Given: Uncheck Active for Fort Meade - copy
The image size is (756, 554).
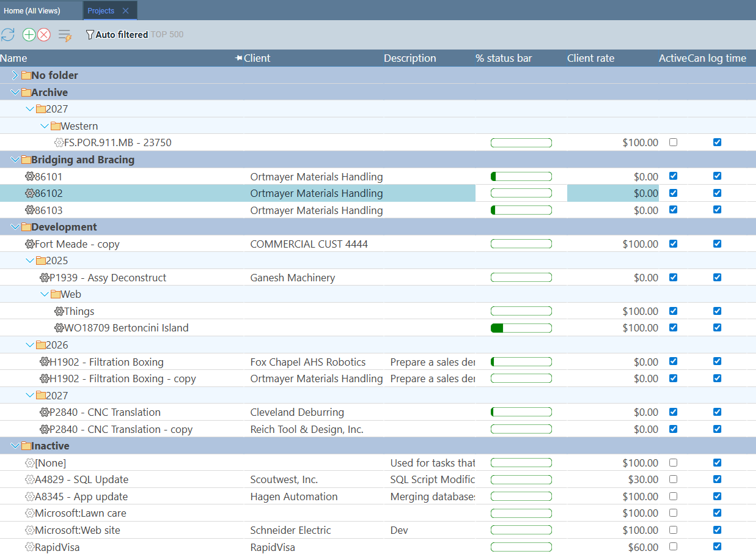Looking at the screenshot, I should (x=673, y=243).
